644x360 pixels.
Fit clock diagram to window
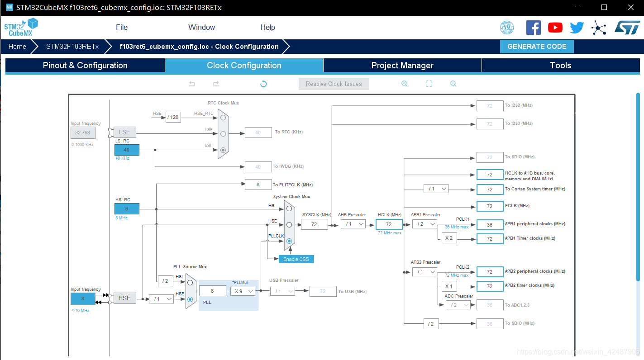pos(429,84)
